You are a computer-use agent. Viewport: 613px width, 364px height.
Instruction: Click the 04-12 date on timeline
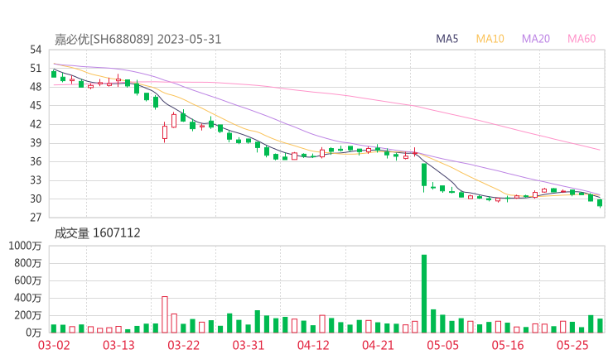point(313,345)
